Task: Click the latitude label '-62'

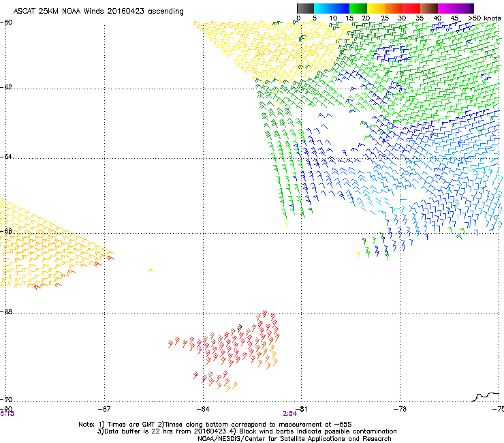Action: (x=6, y=87)
